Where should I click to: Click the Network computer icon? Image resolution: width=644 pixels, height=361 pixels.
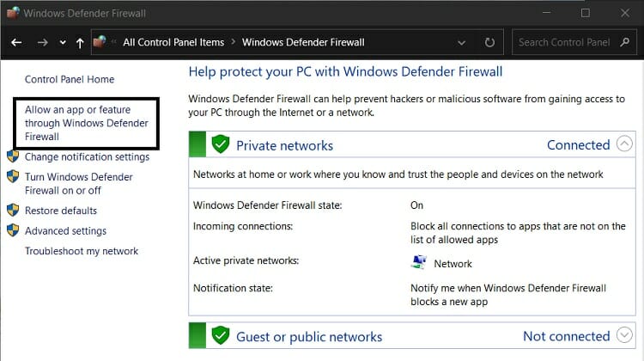[x=419, y=262]
